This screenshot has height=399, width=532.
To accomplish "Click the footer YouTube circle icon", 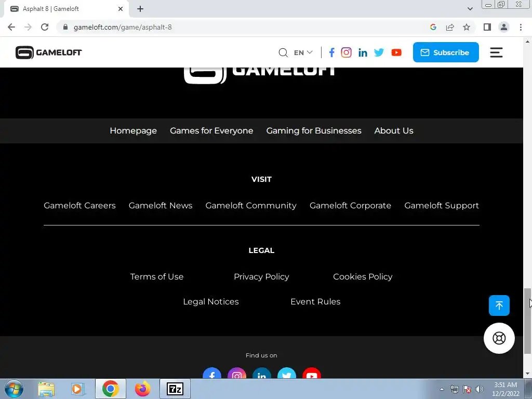I will point(312,373).
